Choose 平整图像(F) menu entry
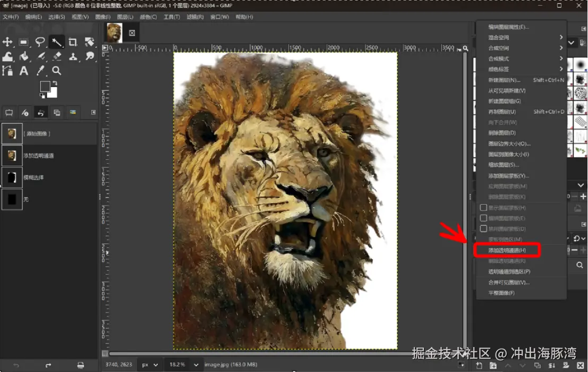 pos(521,293)
